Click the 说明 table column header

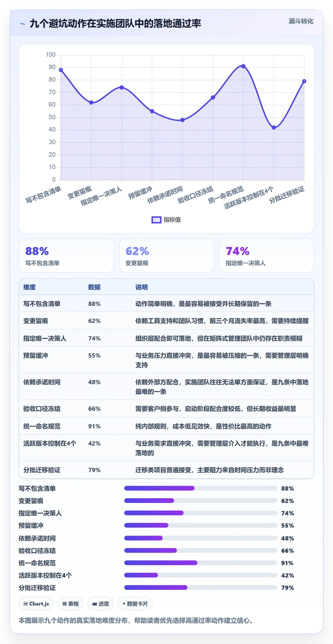coord(141,287)
